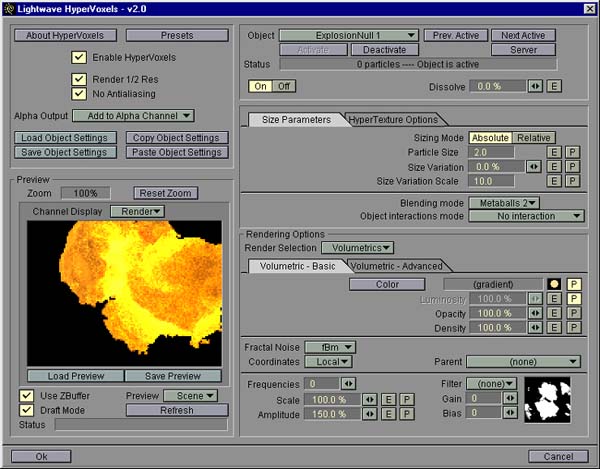Switch the object toggle to Off
600x469 pixels.
tap(284, 86)
